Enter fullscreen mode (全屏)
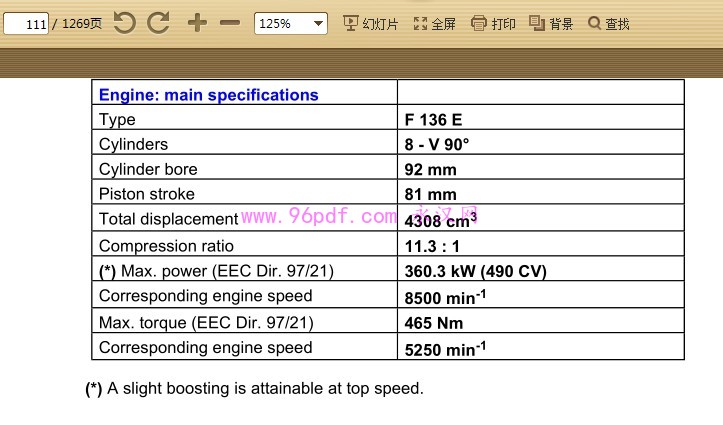Screen dimensions: 723x425 [434, 24]
